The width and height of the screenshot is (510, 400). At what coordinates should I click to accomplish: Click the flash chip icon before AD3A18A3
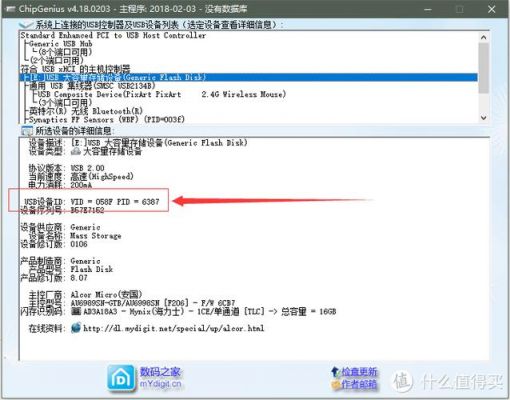(x=76, y=312)
